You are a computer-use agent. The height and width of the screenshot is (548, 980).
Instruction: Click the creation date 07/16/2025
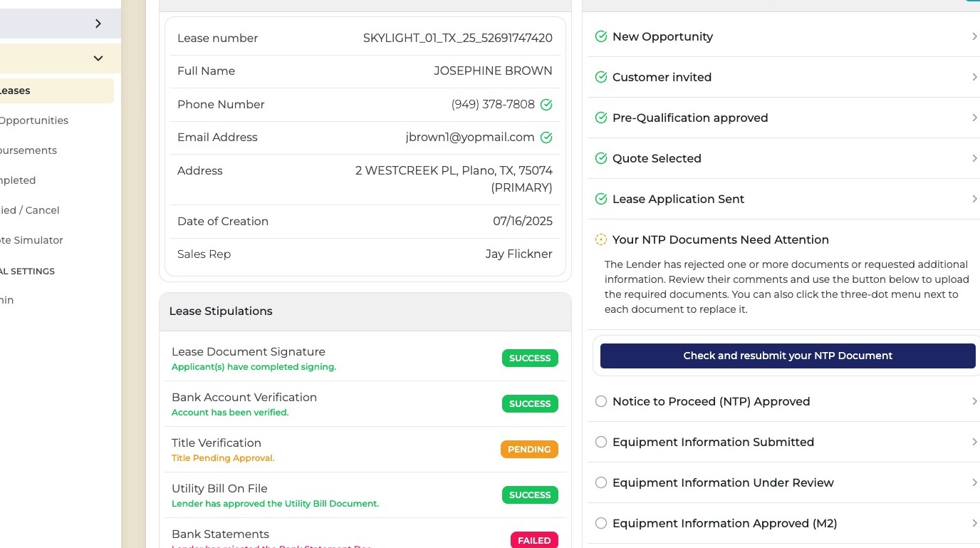click(x=523, y=222)
